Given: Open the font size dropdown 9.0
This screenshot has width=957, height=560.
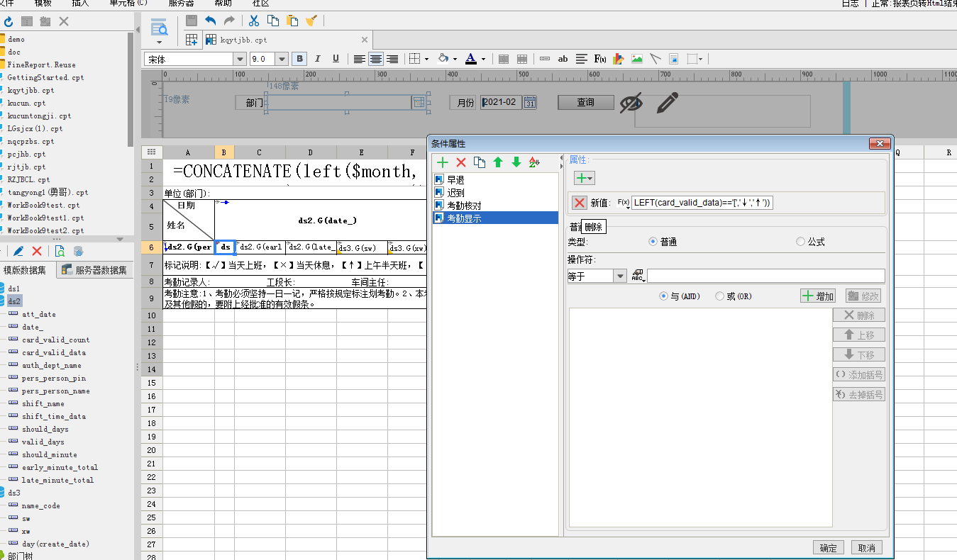Looking at the screenshot, I should (282, 59).
